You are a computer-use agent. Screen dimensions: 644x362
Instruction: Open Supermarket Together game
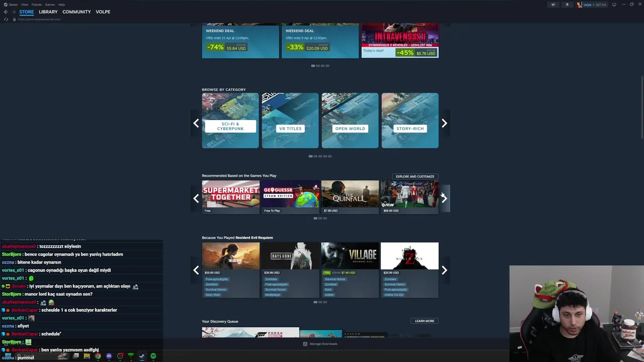230,197
